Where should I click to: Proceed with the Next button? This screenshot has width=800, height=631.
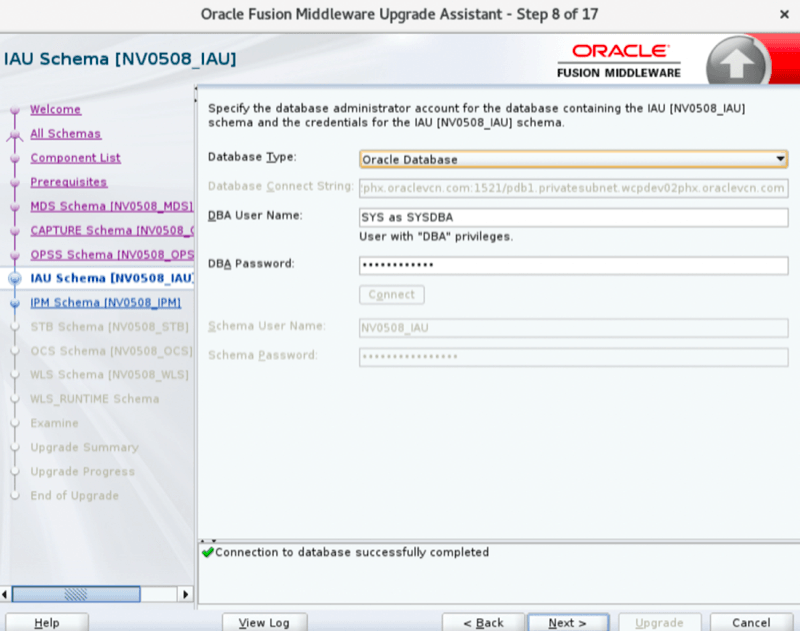click(568, 622)
